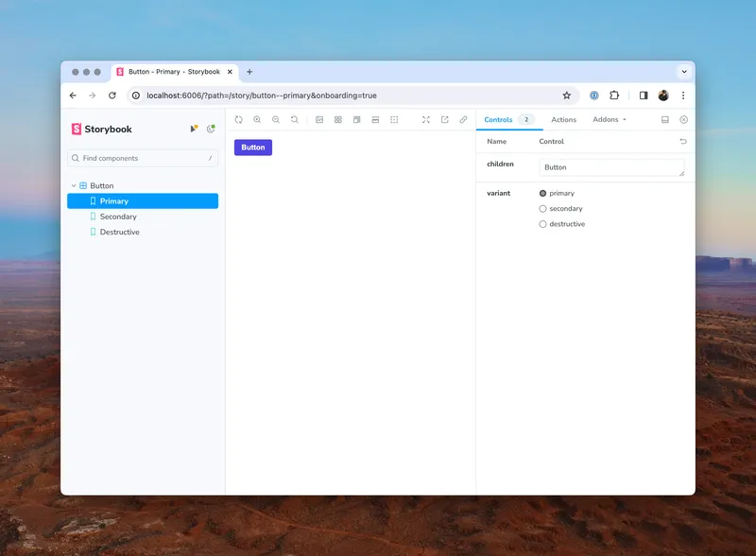Open the Secondary story
Image resolution: width=756 pixels, height=556 pixels.
pos(118,217)
